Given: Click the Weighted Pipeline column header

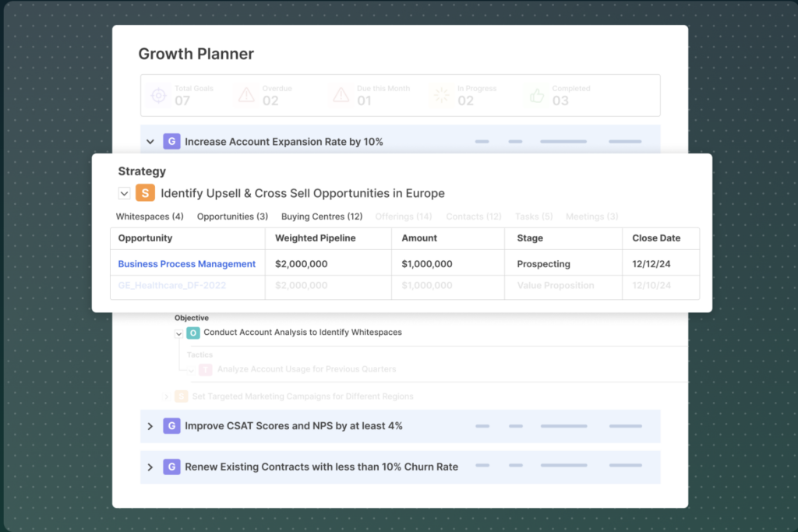Looking at the screenshot, I should coord(316,238).
